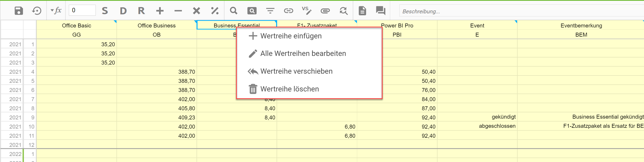Click the multiply X icon
Screen dimensions: 644x162
(x=196, y=11)
